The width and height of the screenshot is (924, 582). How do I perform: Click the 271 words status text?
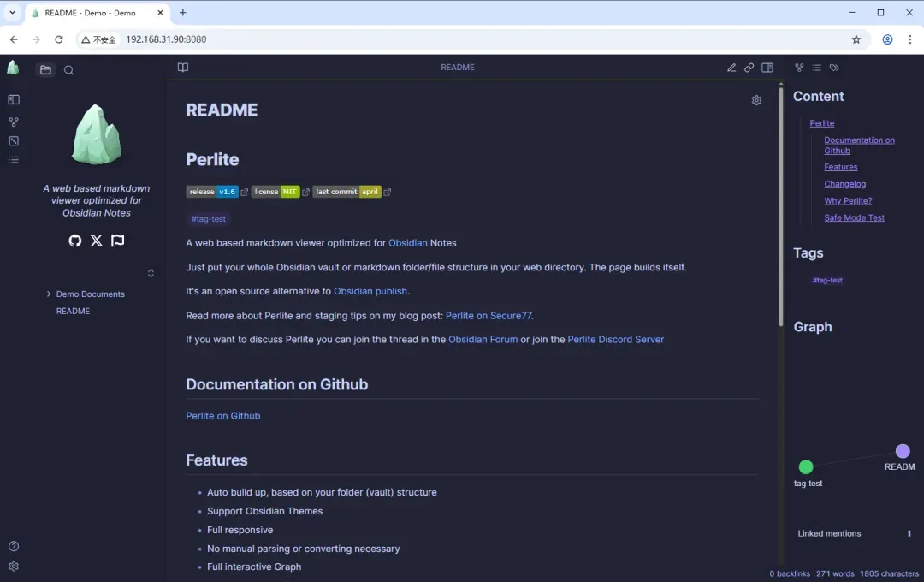835,573
